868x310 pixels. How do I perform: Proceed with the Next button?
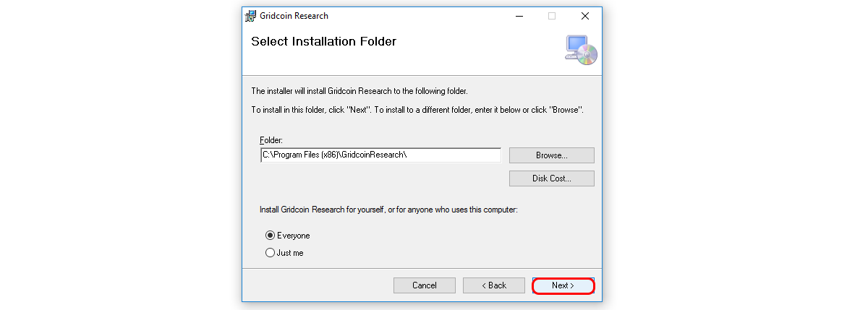563,285
